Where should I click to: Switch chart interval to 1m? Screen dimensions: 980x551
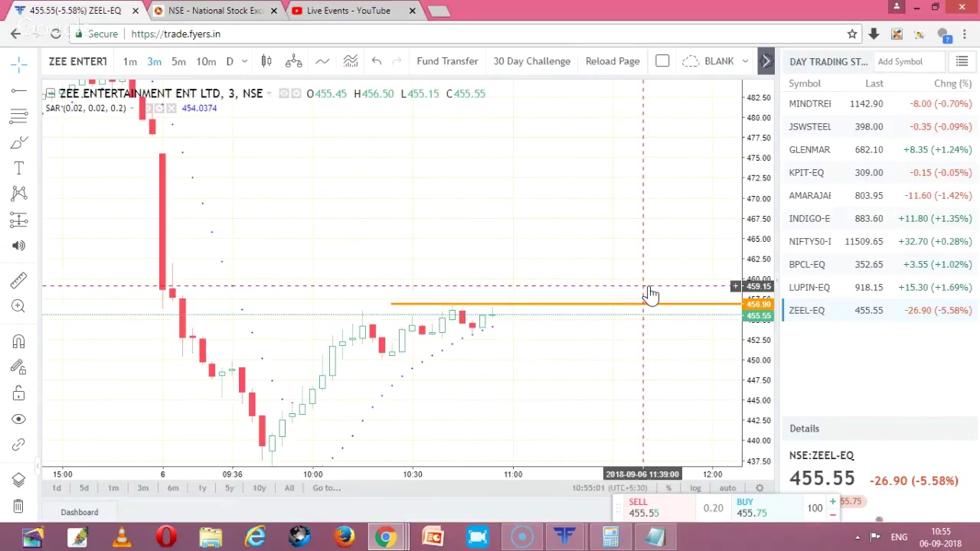[x=130, y=61]
